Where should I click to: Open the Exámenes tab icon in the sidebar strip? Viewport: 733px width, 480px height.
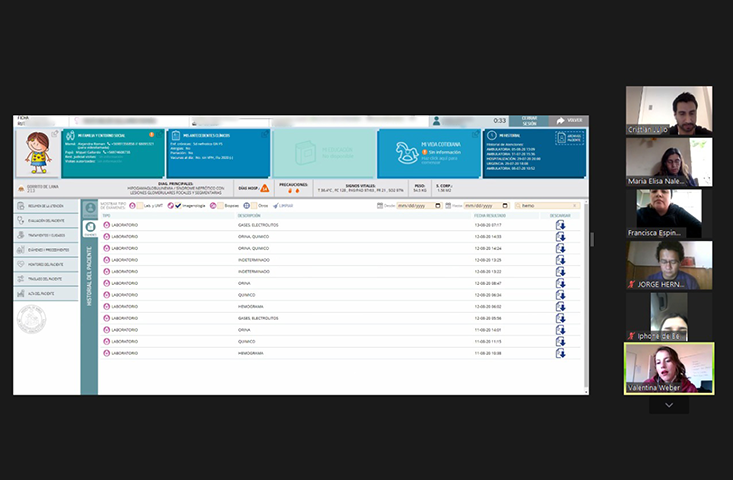pyautogui.click(x=90, y=228)
